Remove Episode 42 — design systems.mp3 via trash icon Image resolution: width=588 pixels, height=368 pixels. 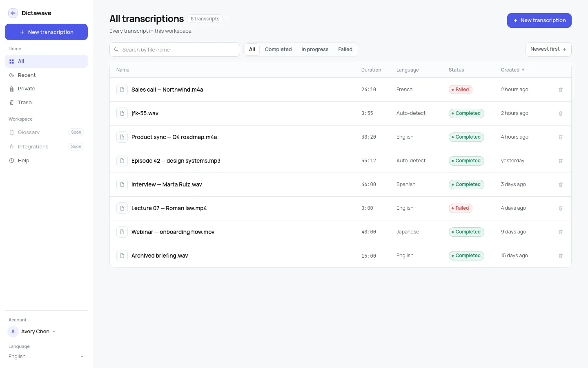(x=561, y=161)
